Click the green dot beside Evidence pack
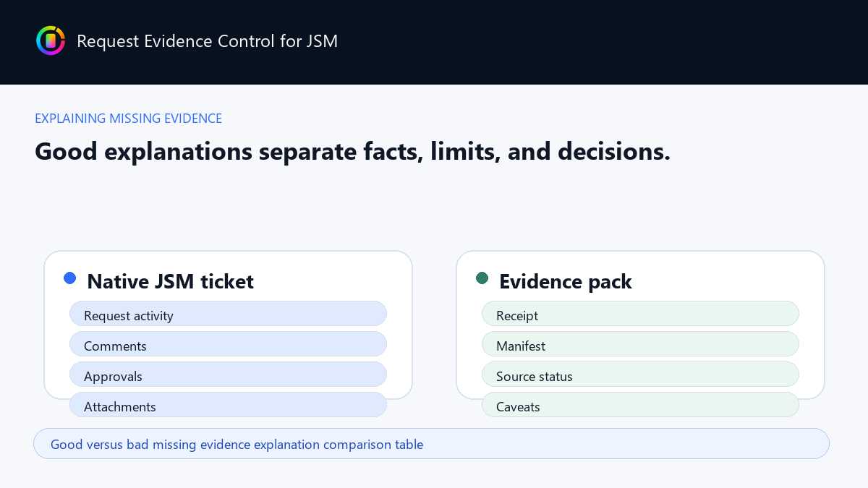Viewport: 868px width, 488px height. click(x=482, y=278)
